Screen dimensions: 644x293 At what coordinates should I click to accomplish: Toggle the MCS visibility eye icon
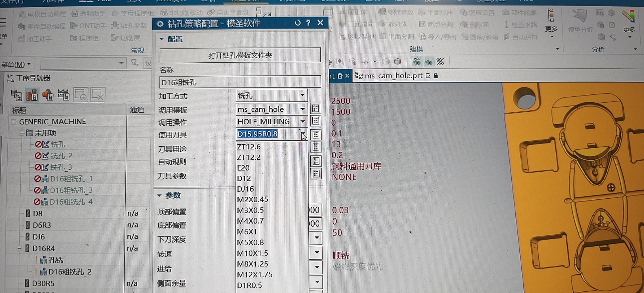tap(417, 62)
